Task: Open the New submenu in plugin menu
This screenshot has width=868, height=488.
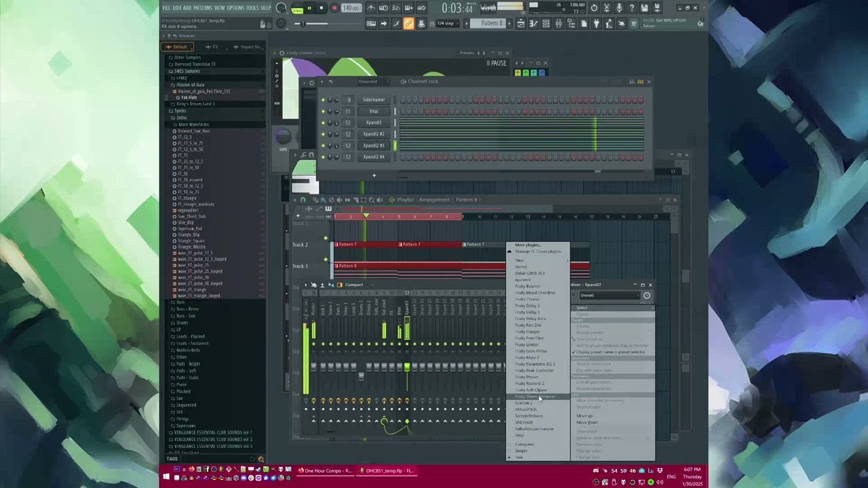Action: click(x=538, y=260)
